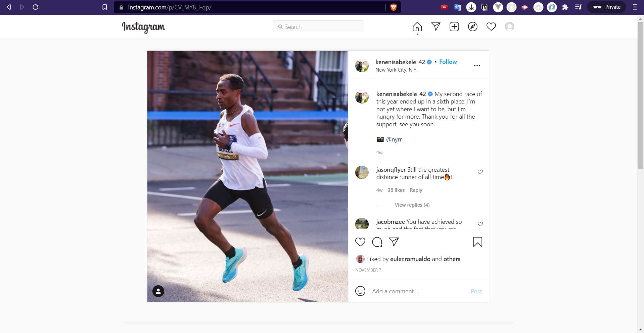
Task: Save the post with bookmark icon
Action: click(x=478, y=242)
